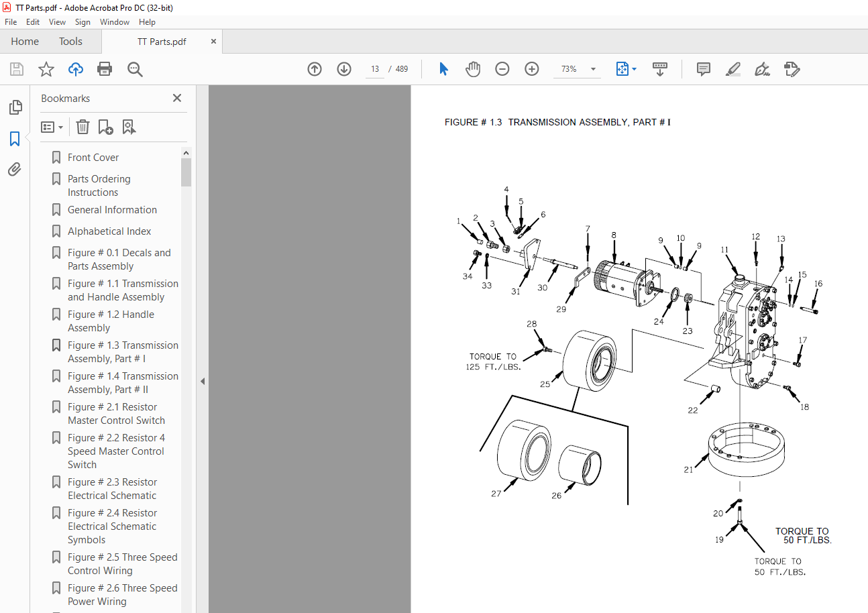Close the Bookmarks panel

pyautogui.click(x=177, y=98)
